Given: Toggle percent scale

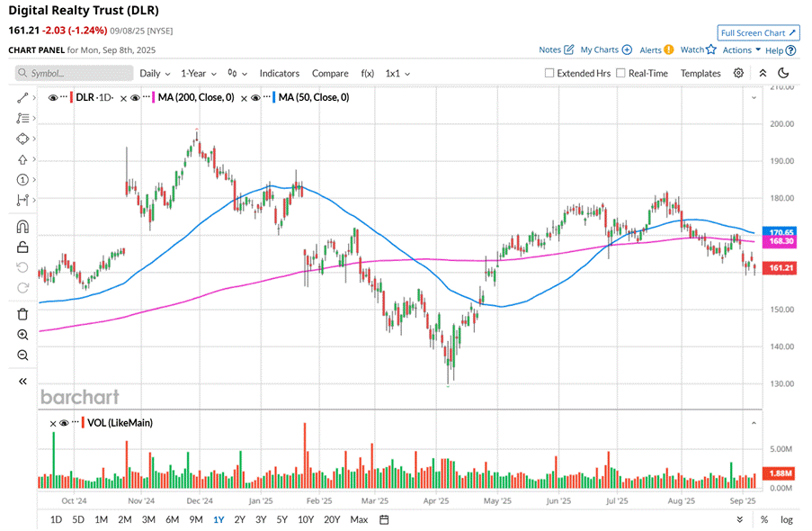Looking at the screenshot, I should [x=764, y=519].
